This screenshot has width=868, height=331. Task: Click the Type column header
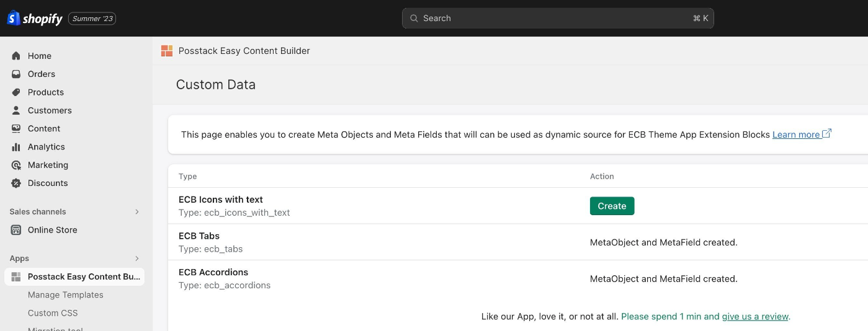pos(188,177)
